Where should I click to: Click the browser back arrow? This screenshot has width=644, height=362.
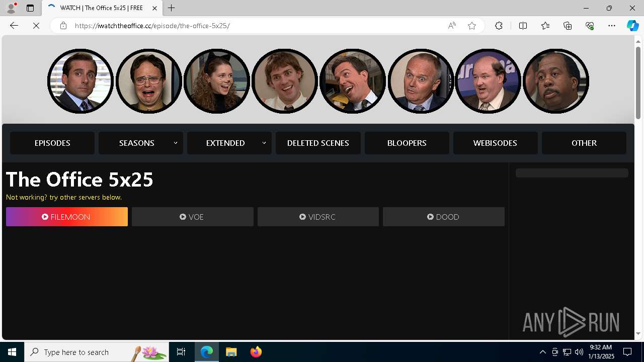click(x=14, y=26)
